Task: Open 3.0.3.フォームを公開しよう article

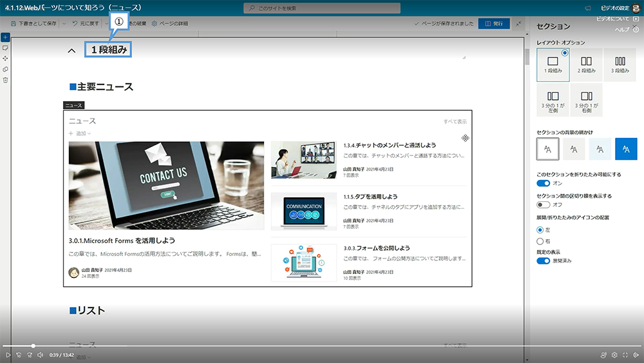Action: (x=377, y=248)
